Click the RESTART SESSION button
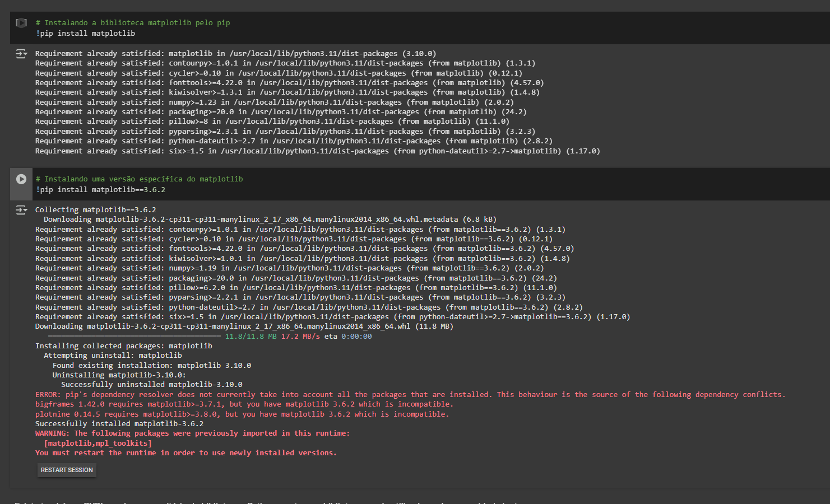 (x=67, y=470)
